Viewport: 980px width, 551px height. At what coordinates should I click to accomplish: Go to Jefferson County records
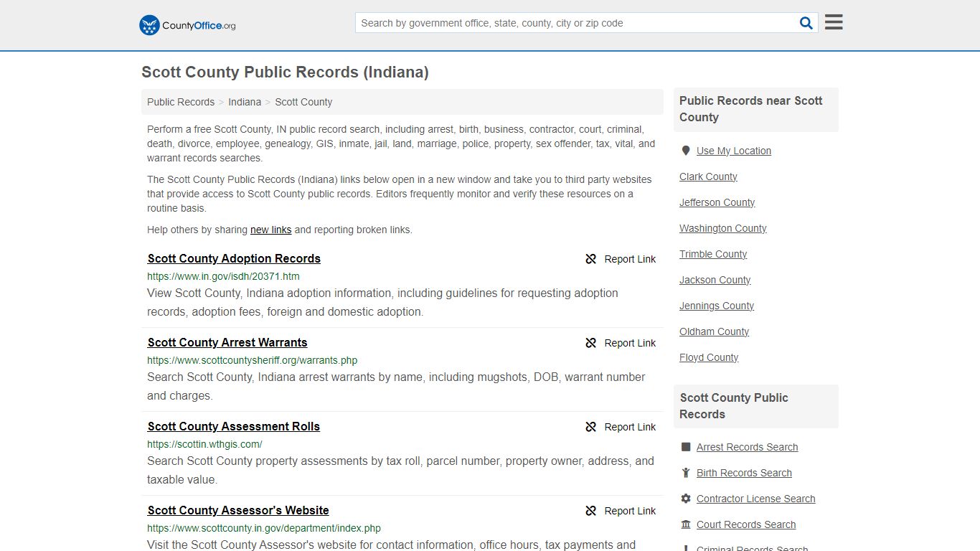717,202
